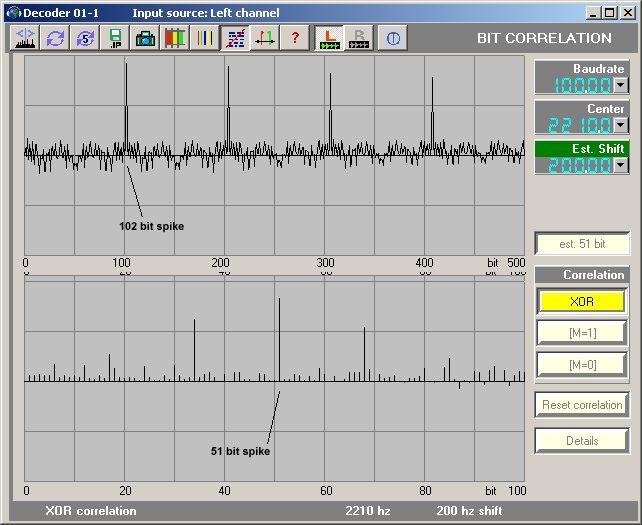Click the colored vertical lines icon

pos(205,39)
